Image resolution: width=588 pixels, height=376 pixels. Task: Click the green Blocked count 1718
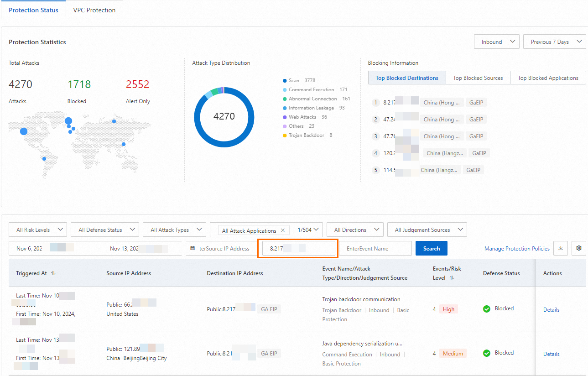[79, 84]
